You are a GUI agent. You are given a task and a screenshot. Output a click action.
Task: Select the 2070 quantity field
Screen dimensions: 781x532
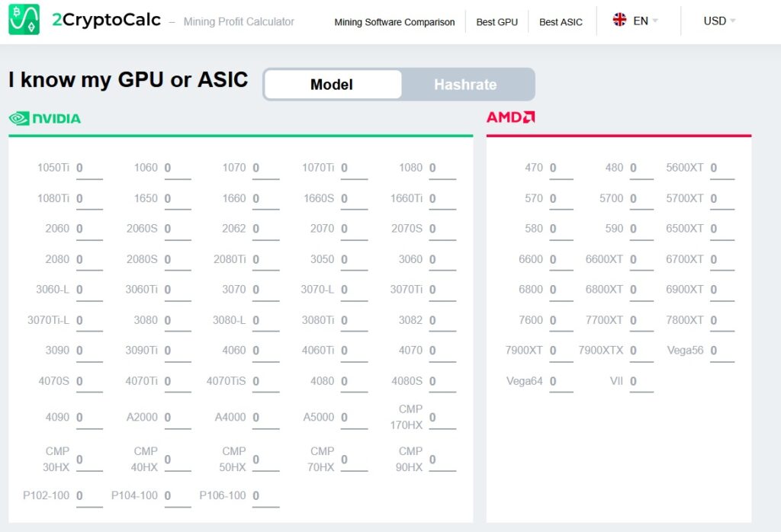tap(354, 229)
